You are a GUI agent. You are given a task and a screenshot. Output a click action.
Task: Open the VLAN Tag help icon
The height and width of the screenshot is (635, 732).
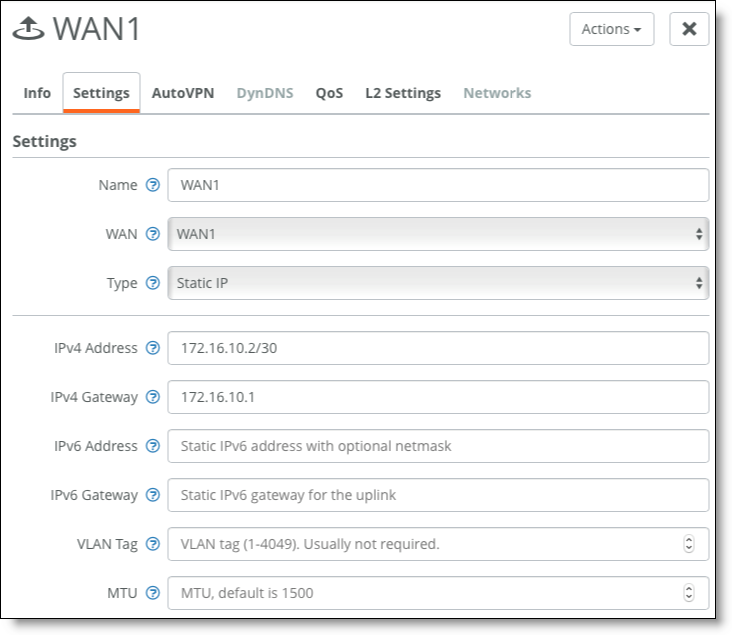click(153, 544)
